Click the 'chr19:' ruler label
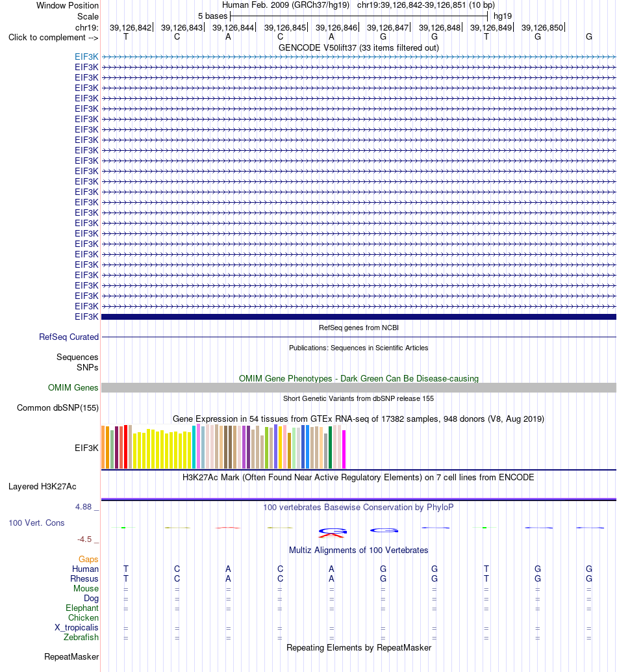The width and height of the screenshot is (617, 672). [x=87, y=27]
